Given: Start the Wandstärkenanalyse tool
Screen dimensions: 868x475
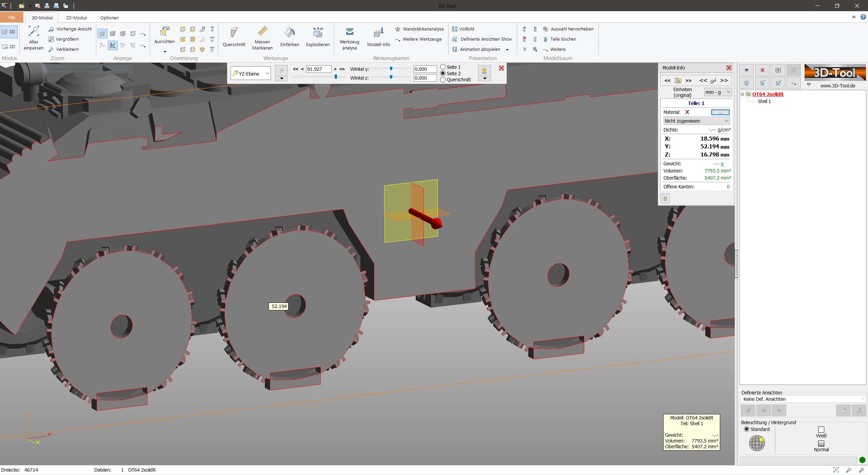Looking at the screenshot, I should click(419, 29).
